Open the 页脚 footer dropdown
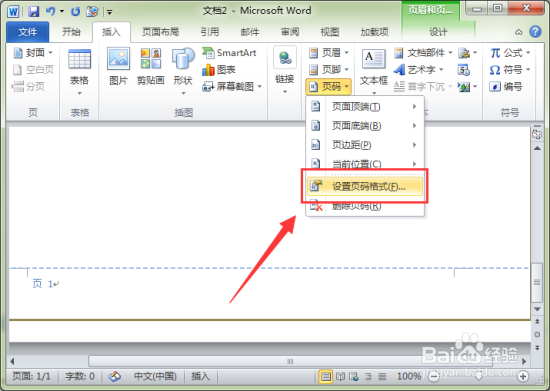Screen dimensions: 550x391 point(329,69)
